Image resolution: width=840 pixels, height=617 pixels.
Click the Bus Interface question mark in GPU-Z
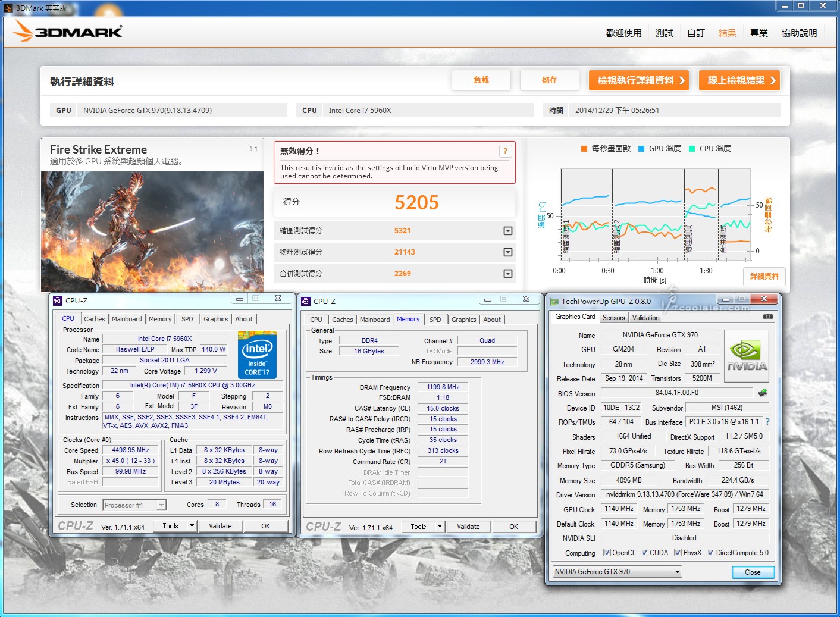tap(767, 422)
